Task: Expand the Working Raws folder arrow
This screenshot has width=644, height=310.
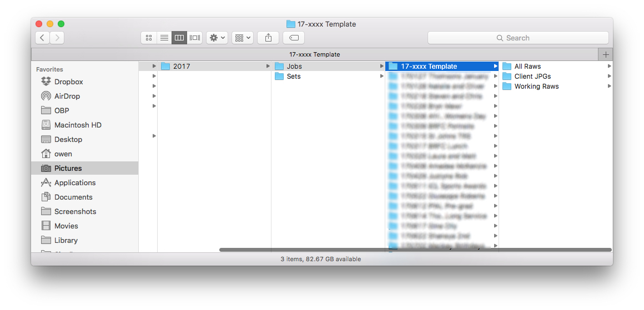Action: [x=609, y=86]
